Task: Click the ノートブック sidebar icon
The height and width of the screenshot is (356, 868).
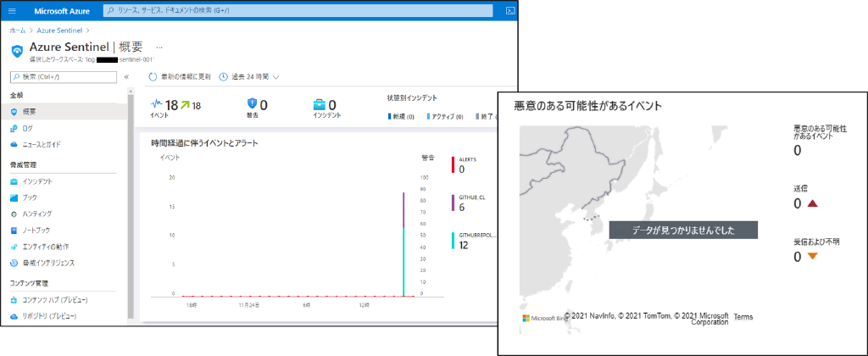Action: (14, 230)
